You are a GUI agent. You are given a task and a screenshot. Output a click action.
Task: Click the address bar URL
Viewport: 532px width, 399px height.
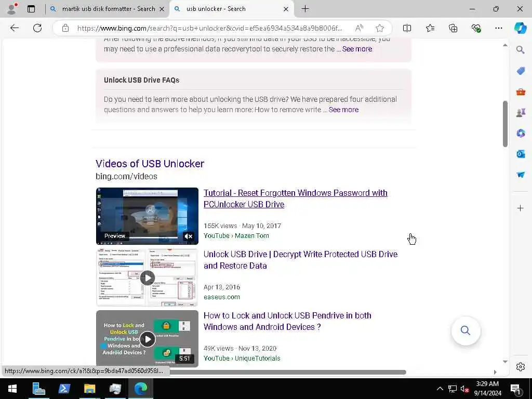(210, 28)
